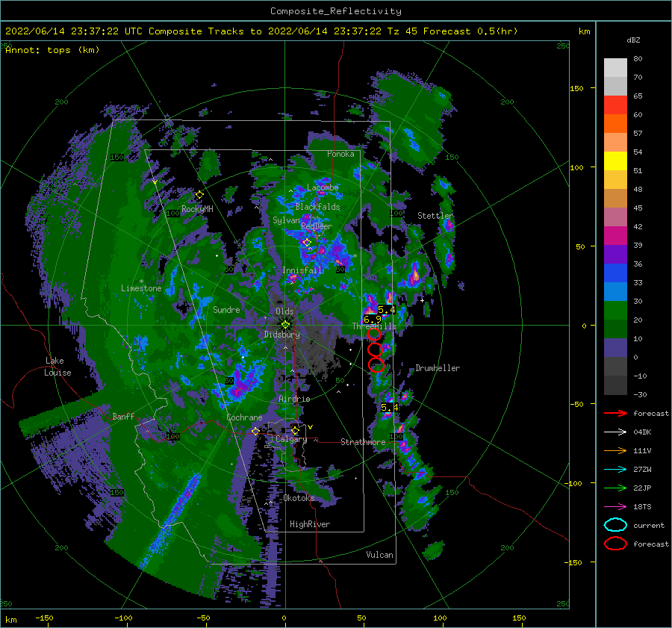
Task: Click the yellow diamond marker above Calgary
Action: (295, 430)
